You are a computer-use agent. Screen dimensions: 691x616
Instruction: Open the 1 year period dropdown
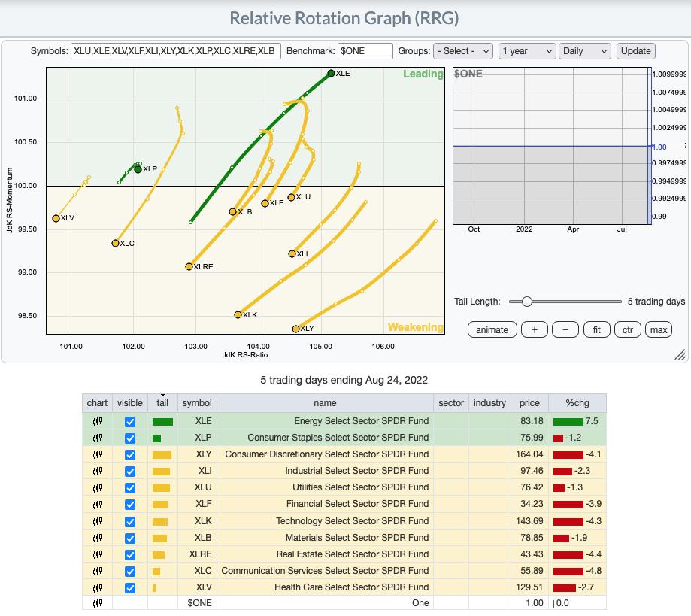pos(527,51)
